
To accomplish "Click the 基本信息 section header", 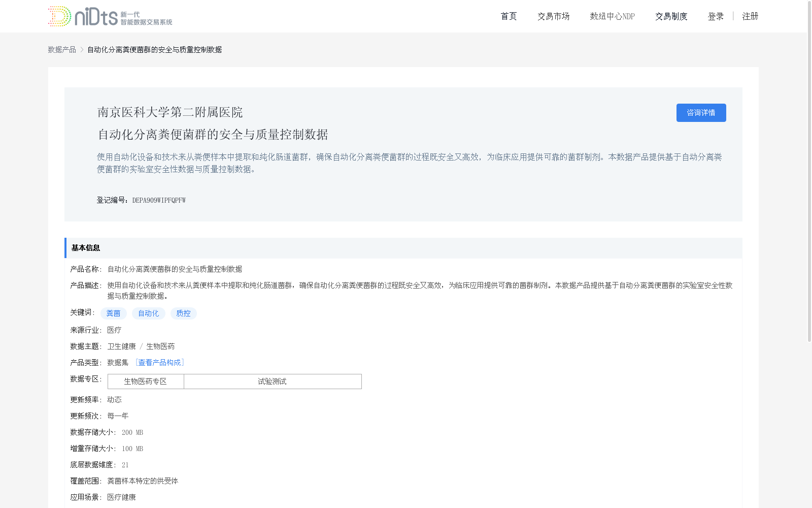I will click(x=403, y=248).
